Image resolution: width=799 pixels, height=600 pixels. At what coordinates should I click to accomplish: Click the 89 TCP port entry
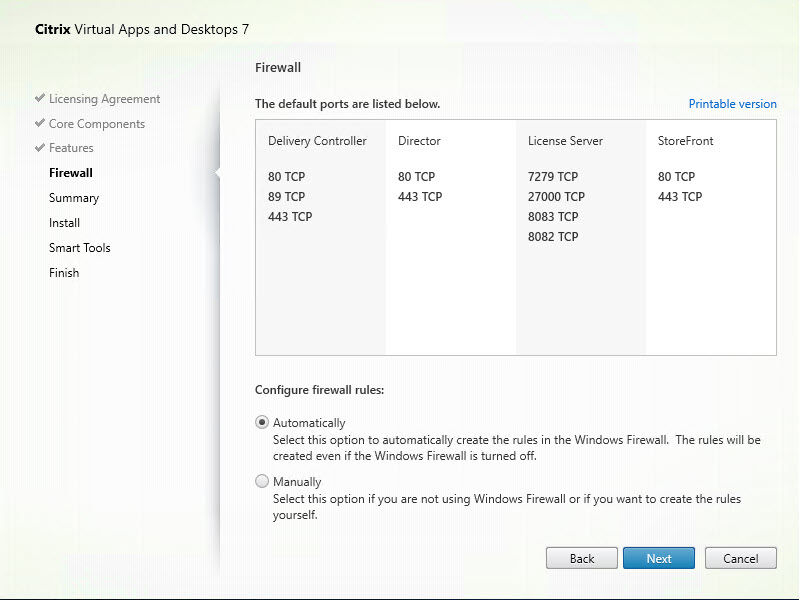click(286, 197)
